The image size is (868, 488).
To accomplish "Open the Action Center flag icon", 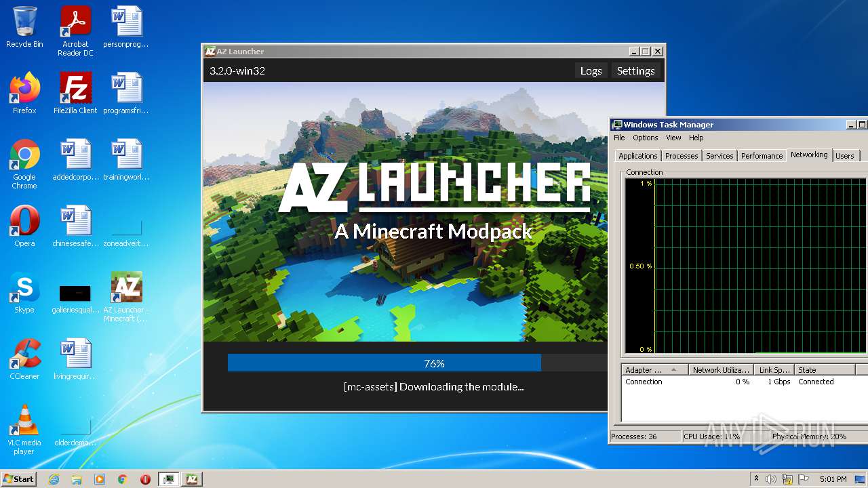I will pyautogui.click(x=804, y=479).
